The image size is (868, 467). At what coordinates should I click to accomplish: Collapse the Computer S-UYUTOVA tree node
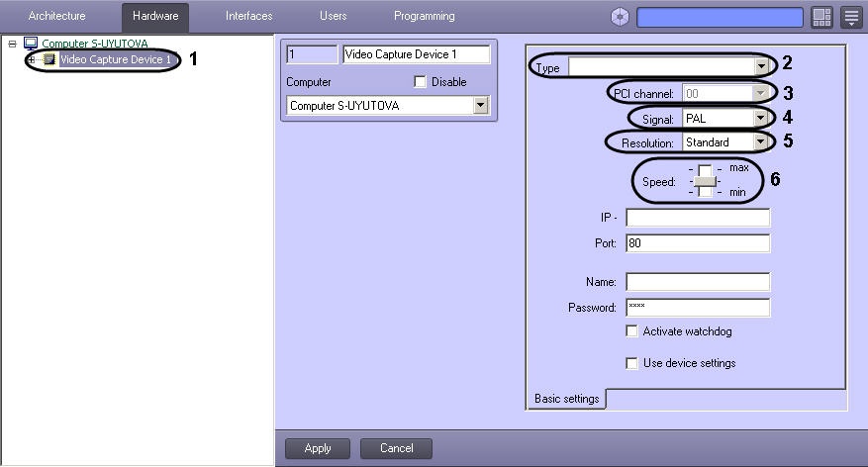(12, 44)
